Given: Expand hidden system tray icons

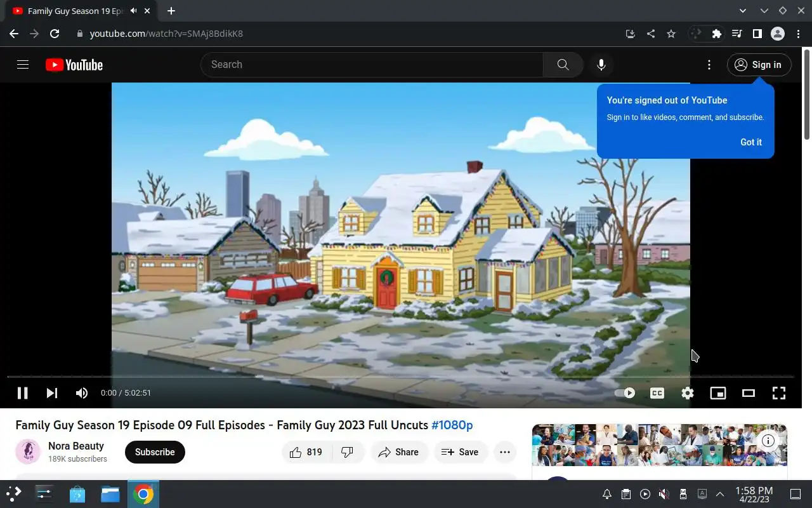Looking at the screenshot, I should (720, 494).
